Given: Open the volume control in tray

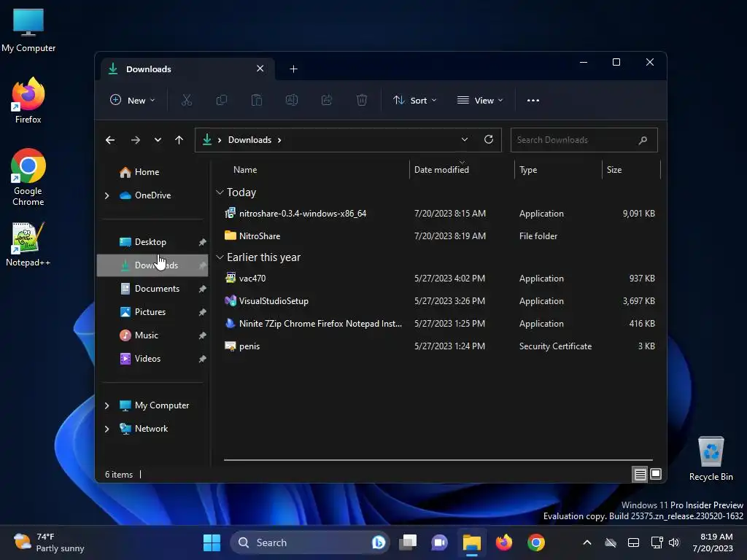Looking at the screenshot, I should coord(673,542).
